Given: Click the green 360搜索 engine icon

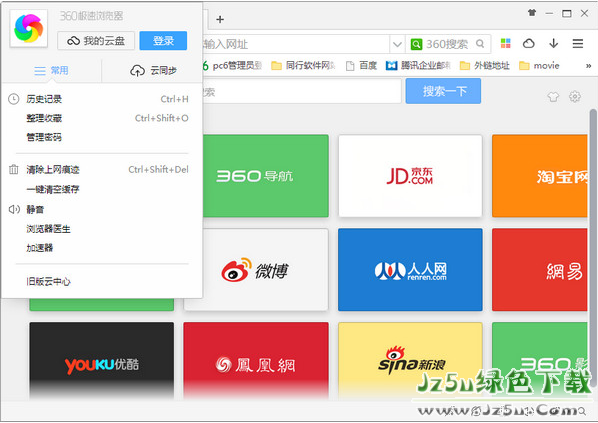Looking at the screenshot, I should (416, 44).
